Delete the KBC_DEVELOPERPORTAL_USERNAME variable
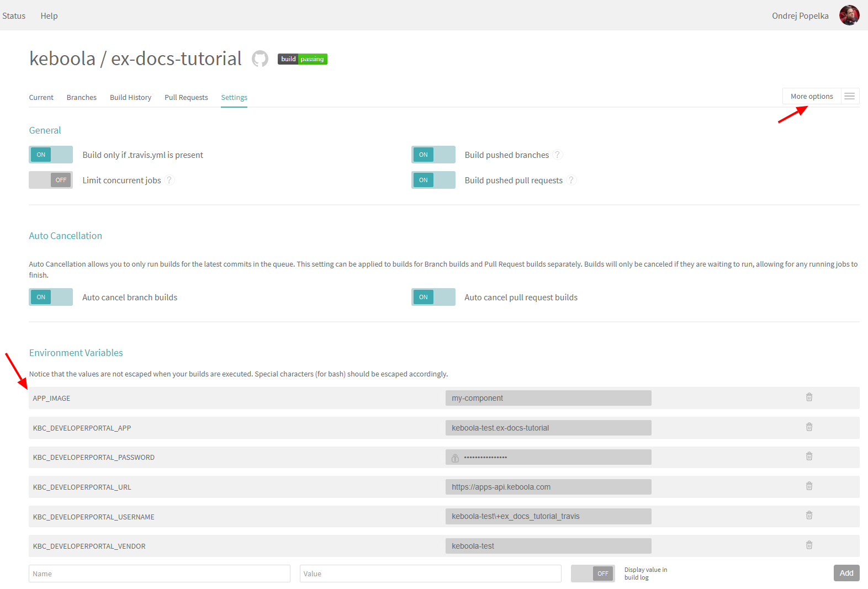 click(809, 515)
